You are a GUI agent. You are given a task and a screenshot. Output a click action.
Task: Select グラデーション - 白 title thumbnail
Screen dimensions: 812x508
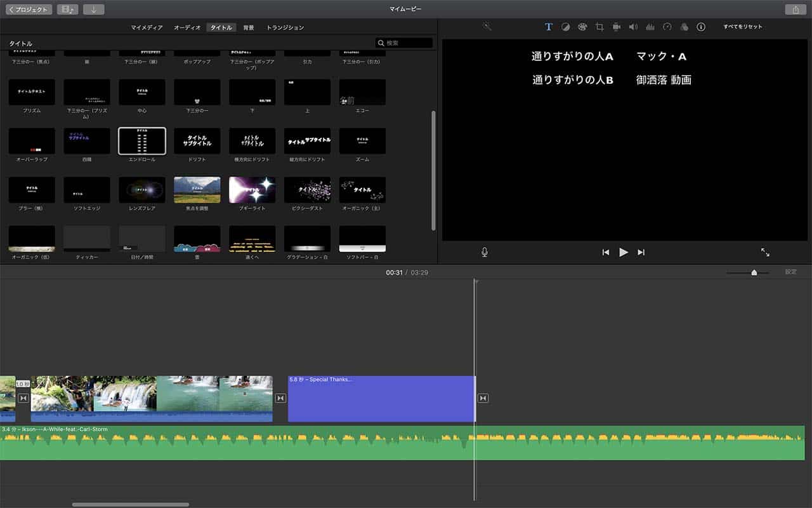(x=307, y=239)
